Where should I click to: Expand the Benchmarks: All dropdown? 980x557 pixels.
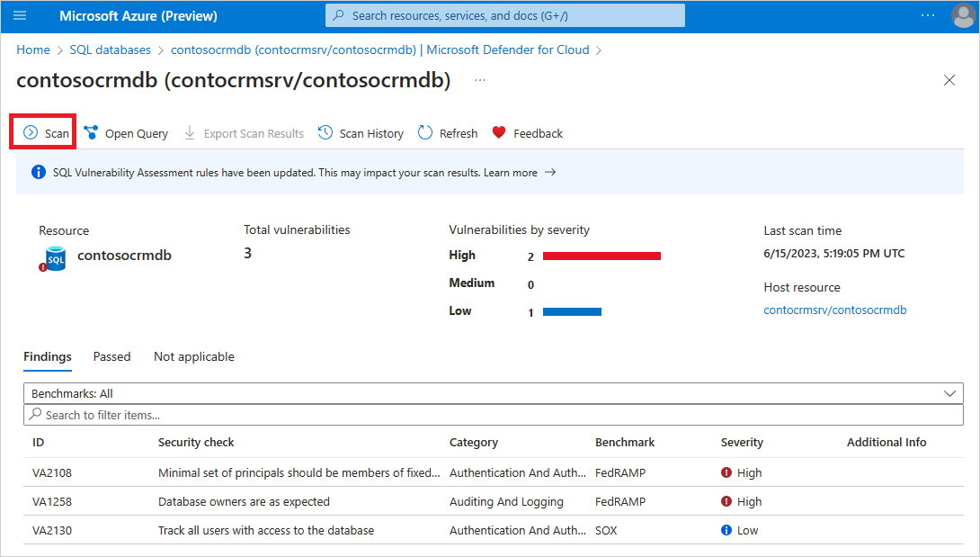click(493, 393)
